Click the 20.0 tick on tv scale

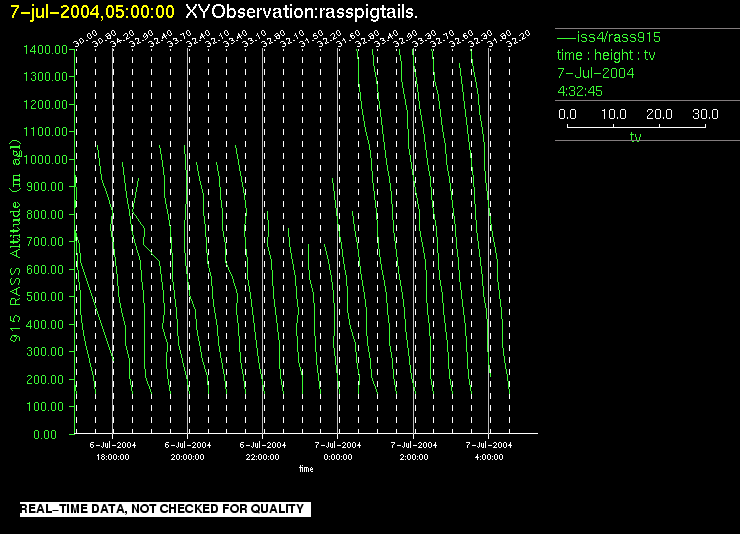(x=660, y=114)
